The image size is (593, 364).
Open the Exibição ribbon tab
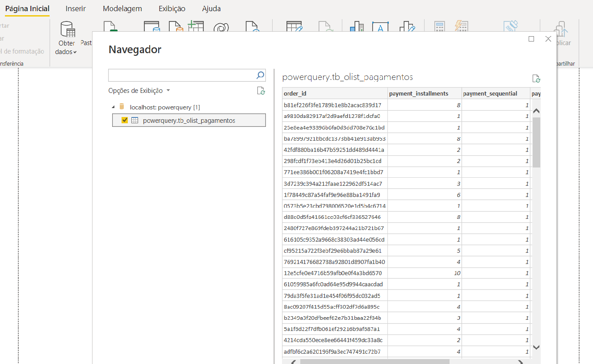click(172, 8)
